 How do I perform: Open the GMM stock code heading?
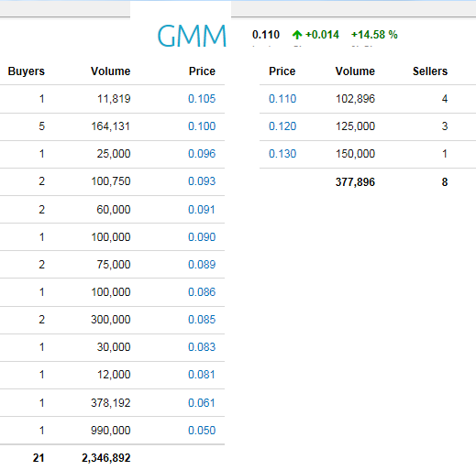[192, 36]
